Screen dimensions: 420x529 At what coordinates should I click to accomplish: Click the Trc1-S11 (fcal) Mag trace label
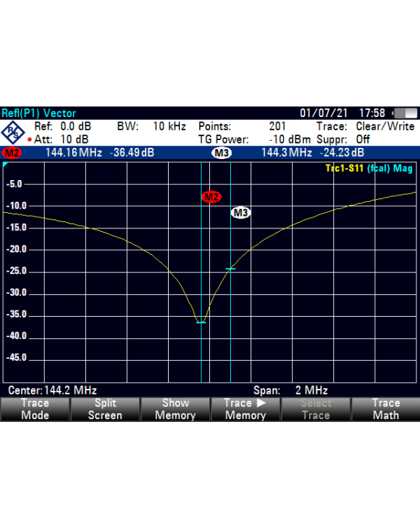click(x=369, y=168)
